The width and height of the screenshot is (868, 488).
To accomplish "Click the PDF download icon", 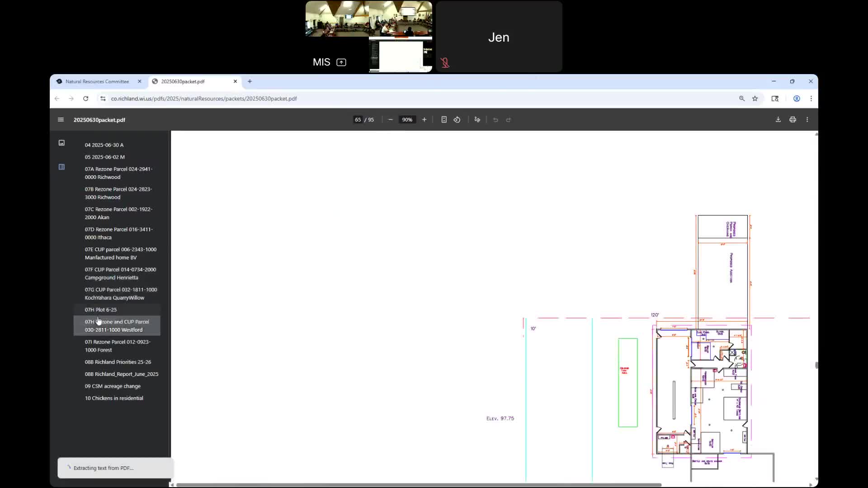I will [778, 120].
